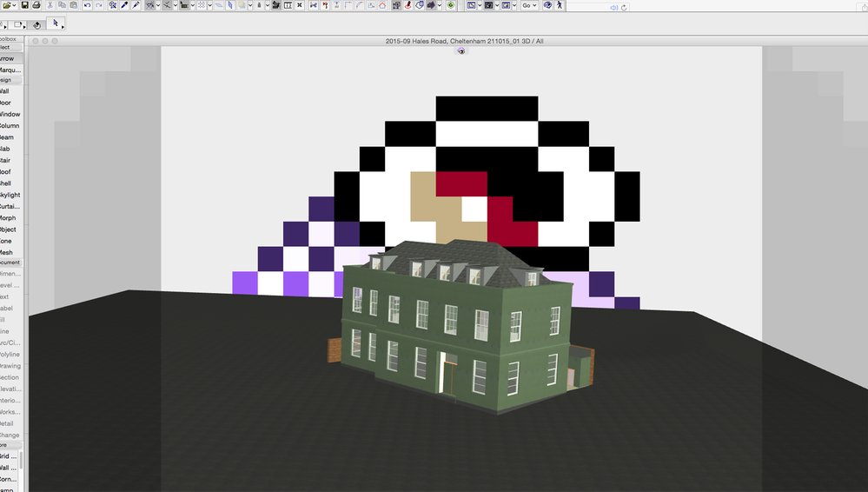Click the Redo arrow icon
The image size is (868, 492).
pyautogui.click(x=99, y=5)
